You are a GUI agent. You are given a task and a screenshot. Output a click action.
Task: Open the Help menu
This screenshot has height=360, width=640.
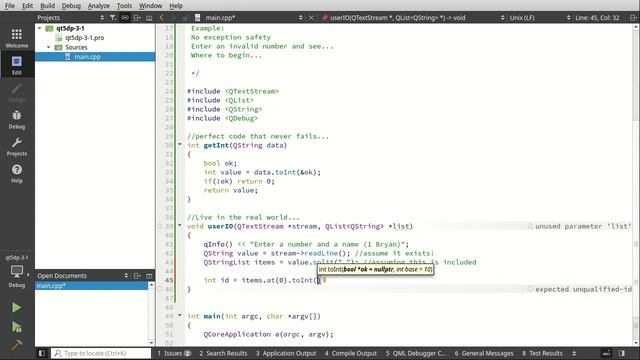(x=176, y=6)
